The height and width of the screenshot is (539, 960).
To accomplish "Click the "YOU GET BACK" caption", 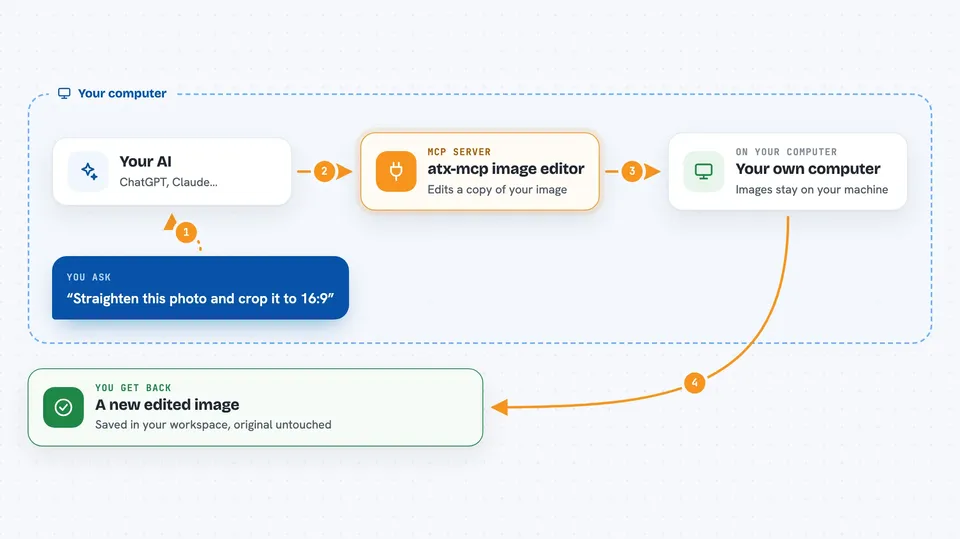I will 133,388.
